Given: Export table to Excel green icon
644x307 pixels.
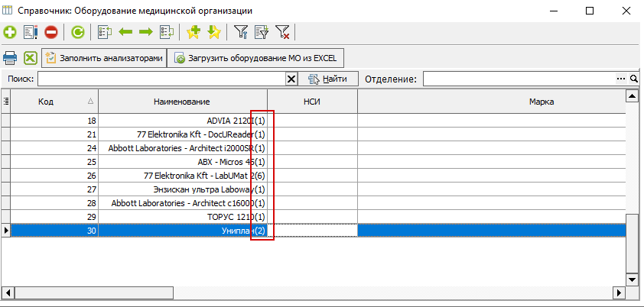Looking at the screenshot, I should coord(31,58).
